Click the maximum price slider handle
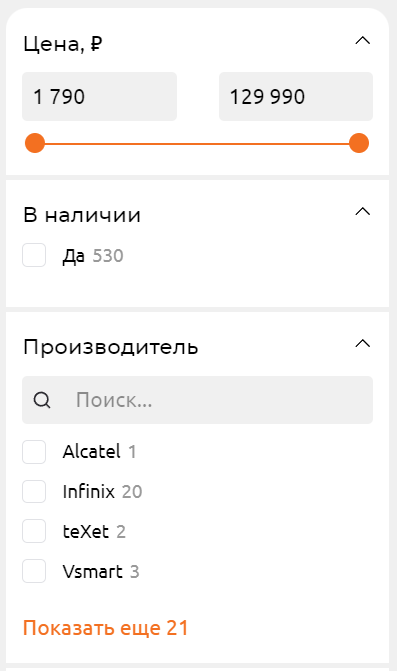Screen dimensions: 397x671 pos(359,143)
